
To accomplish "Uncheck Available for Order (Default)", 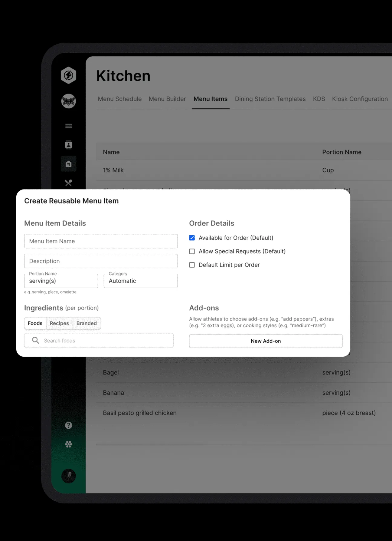I will click(x=192, y=238).
